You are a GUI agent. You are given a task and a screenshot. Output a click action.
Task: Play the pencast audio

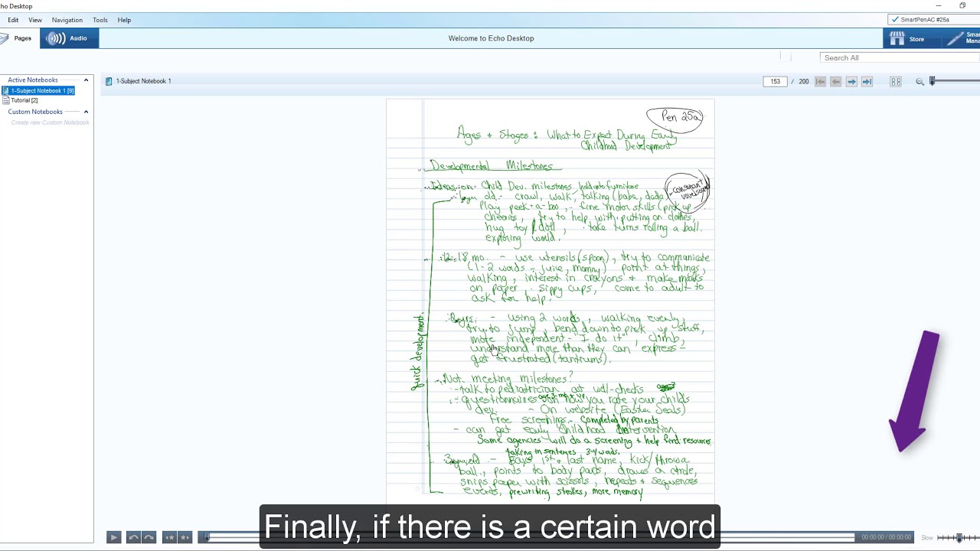(113, 537)
